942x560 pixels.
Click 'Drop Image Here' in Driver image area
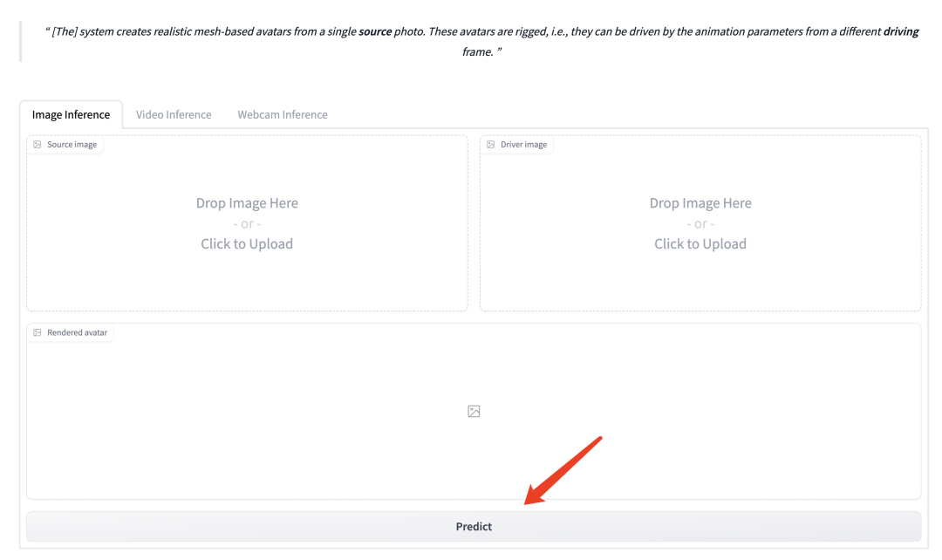[x=700, y=203]
